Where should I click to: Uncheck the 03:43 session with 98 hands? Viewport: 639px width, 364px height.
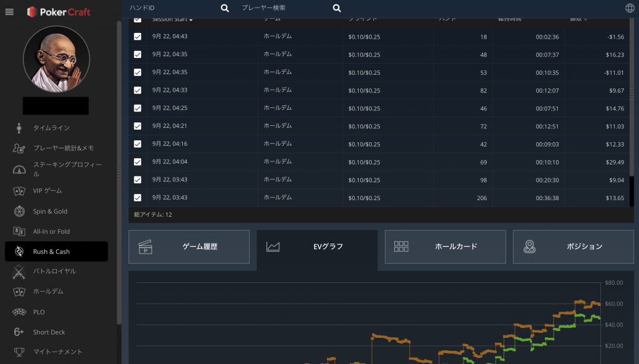tap(137, 180)
